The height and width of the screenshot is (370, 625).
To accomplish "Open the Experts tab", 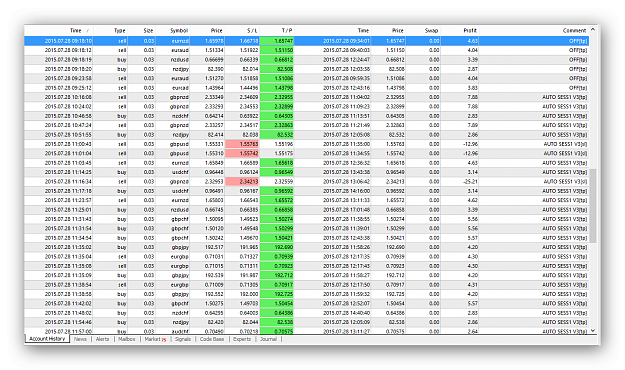I will (x=242, y=339).
